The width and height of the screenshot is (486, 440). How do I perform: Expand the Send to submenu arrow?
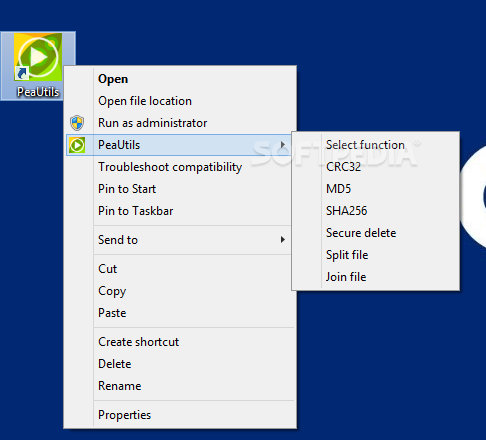283,240
